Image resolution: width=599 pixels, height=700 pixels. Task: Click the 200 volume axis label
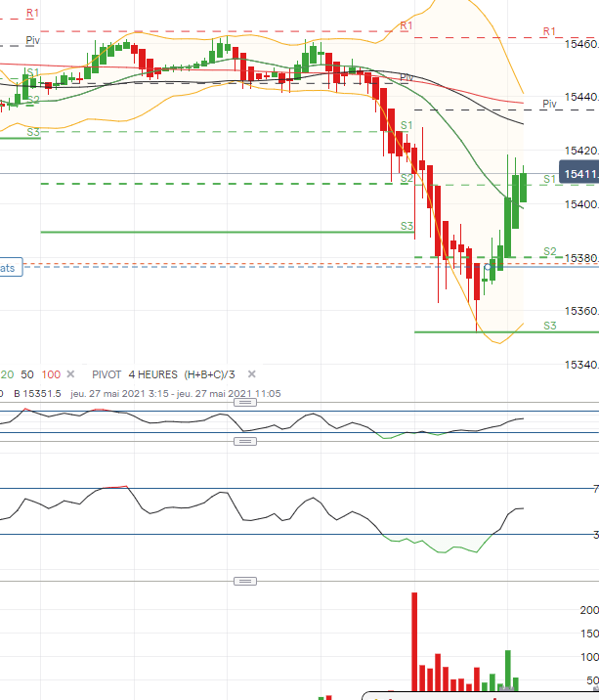589,610
